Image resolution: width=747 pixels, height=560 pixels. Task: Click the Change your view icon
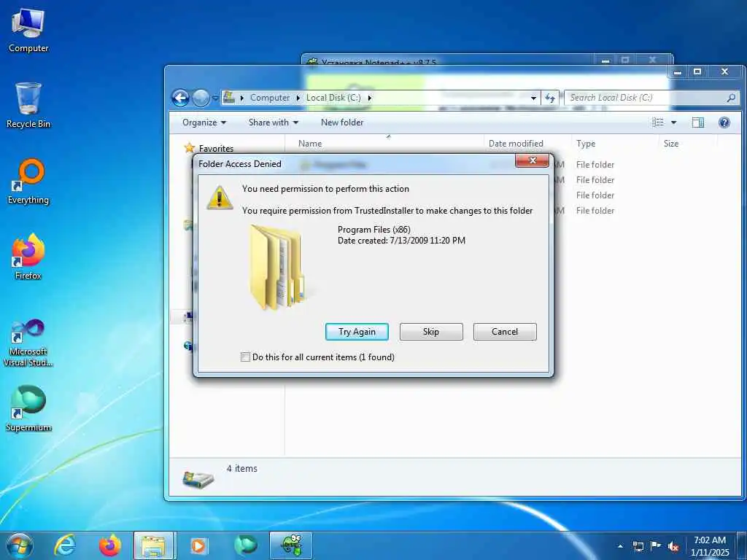click(x=658, y=122)
